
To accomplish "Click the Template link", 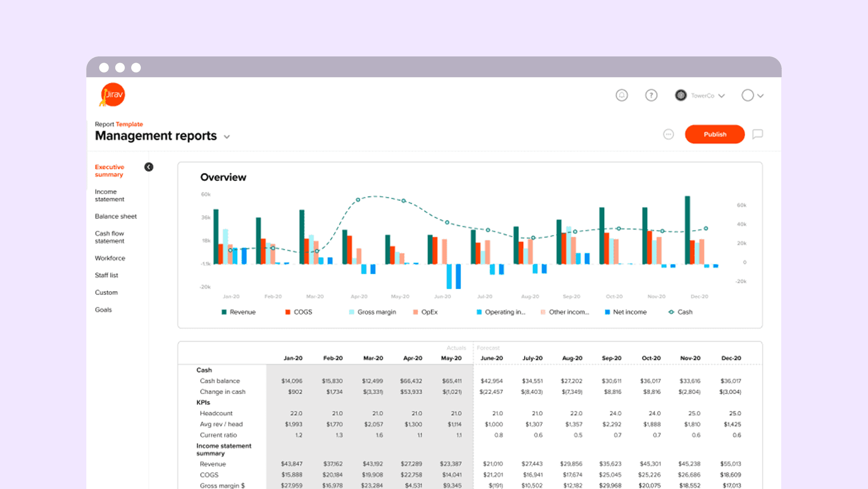I will pos(129,124).
